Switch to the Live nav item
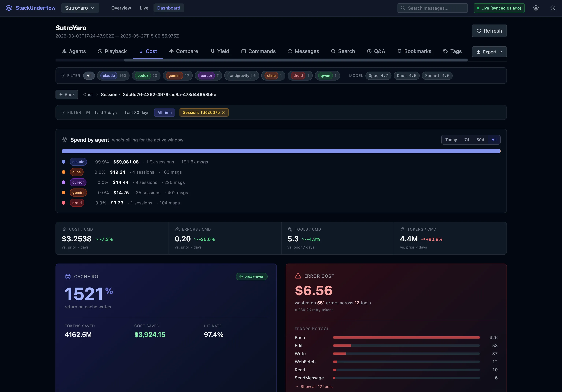562x392 pixels. pyautogui.click(x=144, y=8)
